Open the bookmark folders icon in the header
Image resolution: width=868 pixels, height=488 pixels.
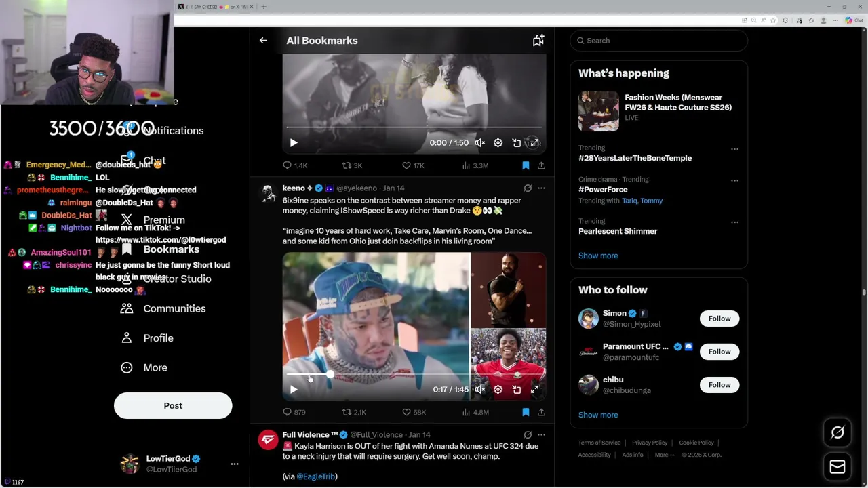[x=538, y=41]
